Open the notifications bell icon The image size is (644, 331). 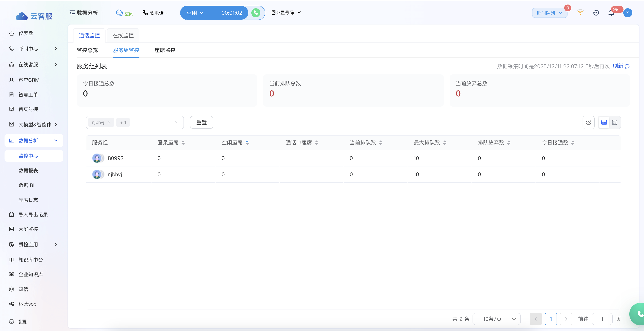(611, 13)
